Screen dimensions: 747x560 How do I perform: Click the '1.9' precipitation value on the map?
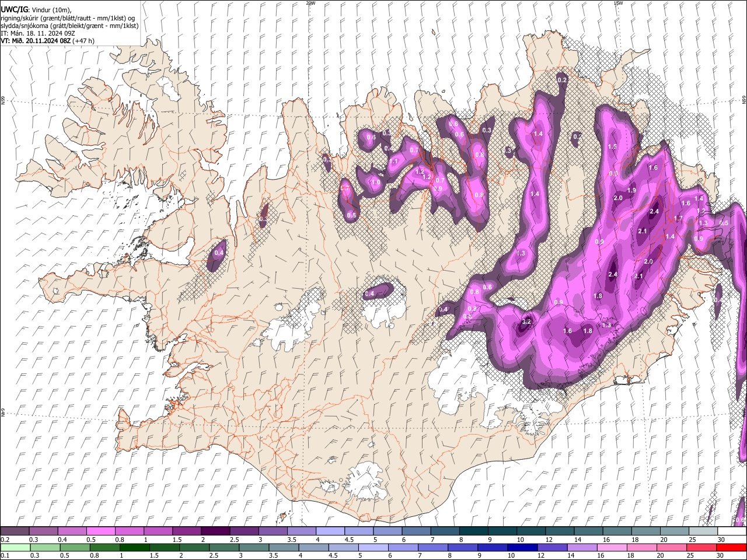coord(631,191)
